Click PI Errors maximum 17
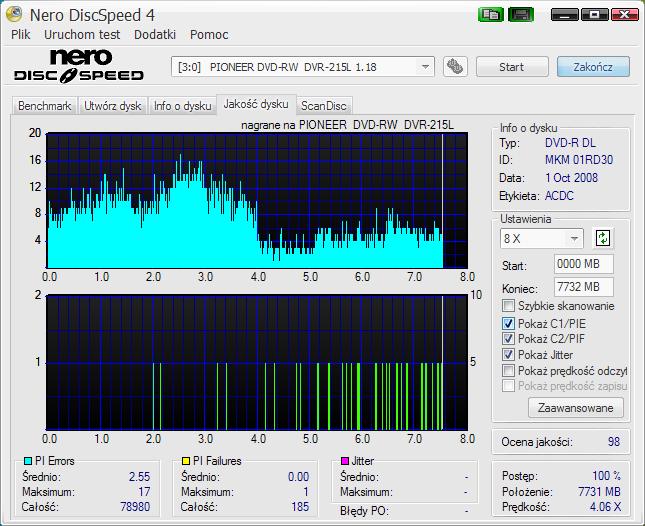645x526 pixels. click(x=144, y=491)
